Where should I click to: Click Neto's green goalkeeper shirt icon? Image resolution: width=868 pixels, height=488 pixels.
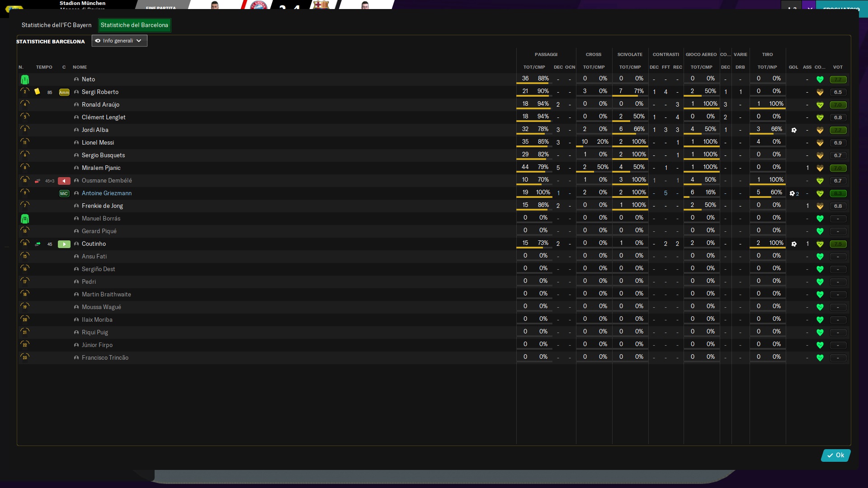25,80
